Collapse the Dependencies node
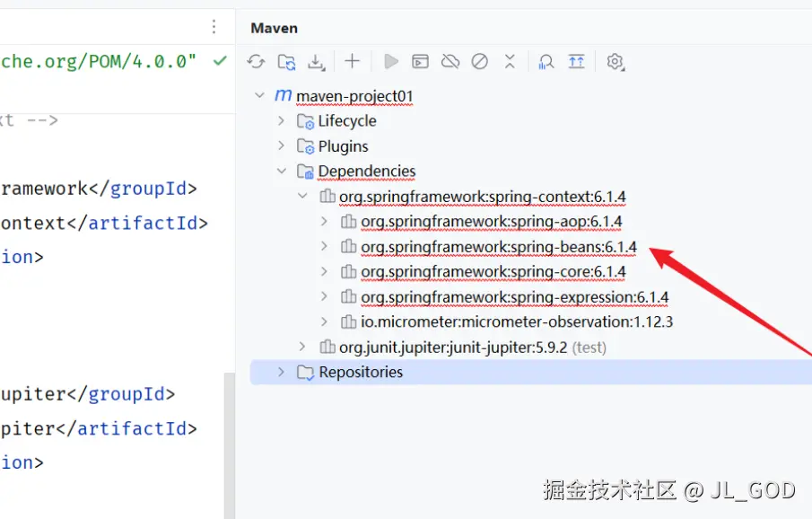 coord(282,171)
